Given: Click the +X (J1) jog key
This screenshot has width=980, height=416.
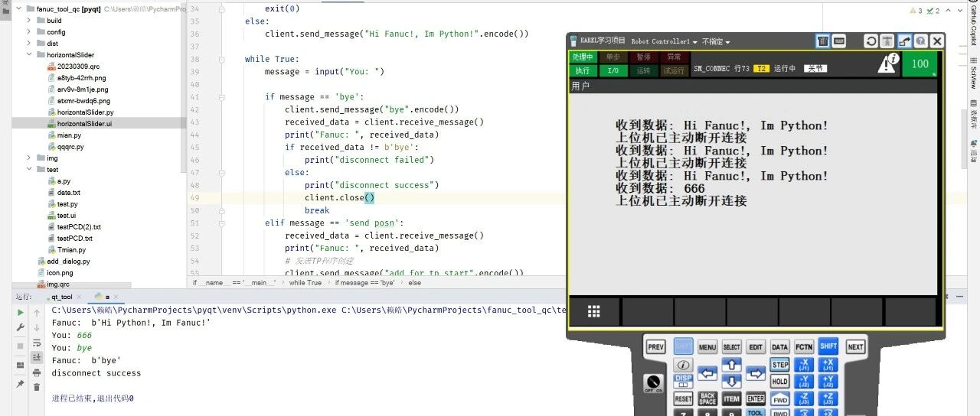Looking at the screenshot, I should pyautogui.click(x=828, y=365).
